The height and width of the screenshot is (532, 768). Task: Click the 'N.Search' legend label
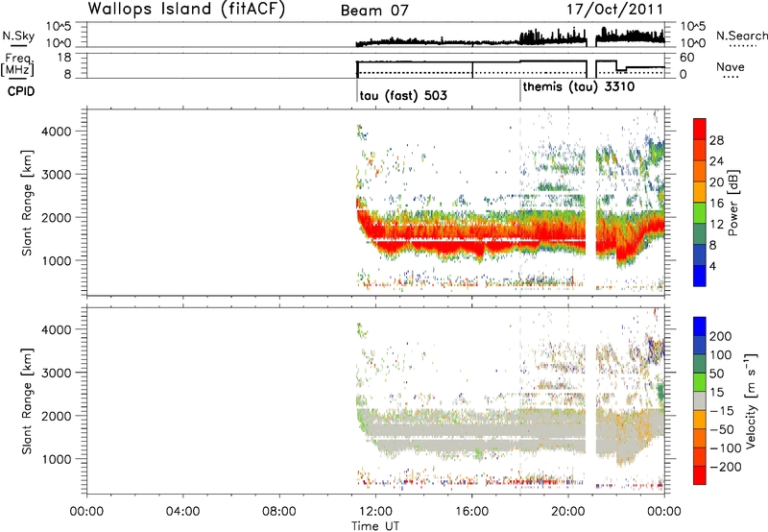pos(742,36)
